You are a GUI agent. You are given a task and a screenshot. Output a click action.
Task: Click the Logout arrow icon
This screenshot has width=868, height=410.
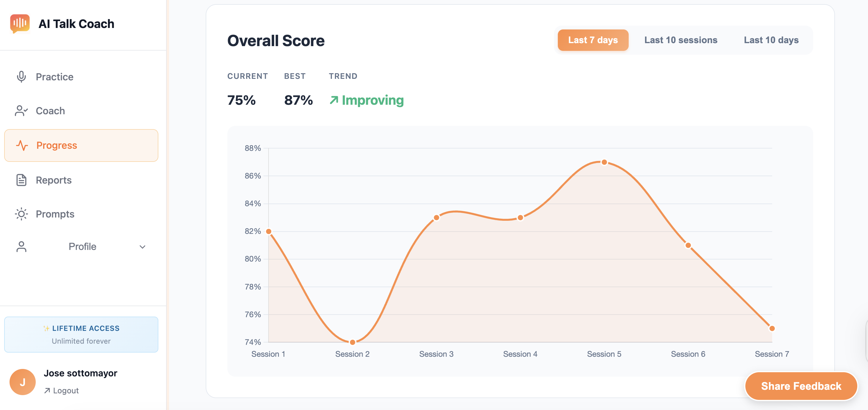[x=47, y=390]
